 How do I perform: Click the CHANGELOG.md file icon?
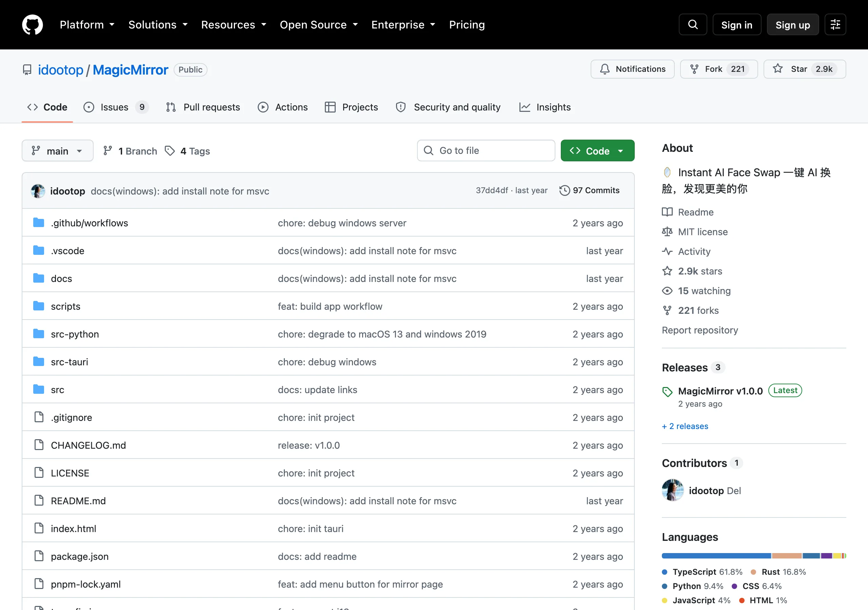[x=39, y=445]
